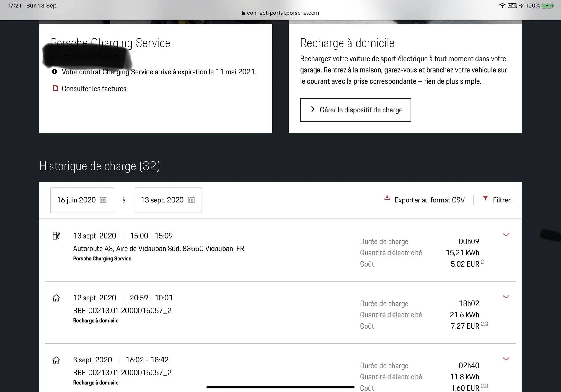
Task: Tap the iPad home indicator bar
Action: coord(280,387)
